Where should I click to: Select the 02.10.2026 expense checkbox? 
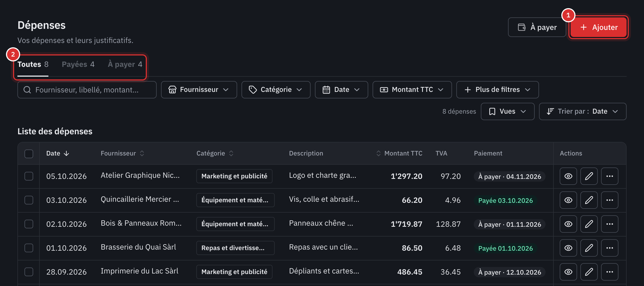(x=29, y=224)
